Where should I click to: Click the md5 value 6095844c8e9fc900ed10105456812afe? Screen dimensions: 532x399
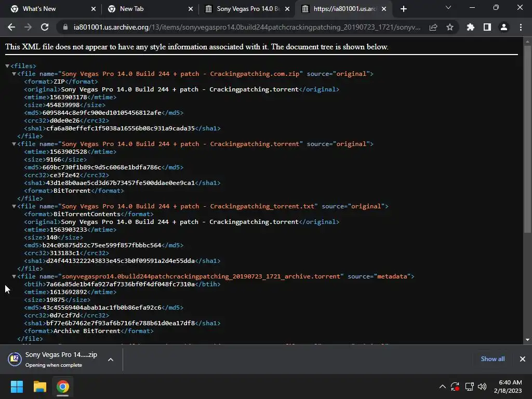pyautogui.click(x=102, y=113)
